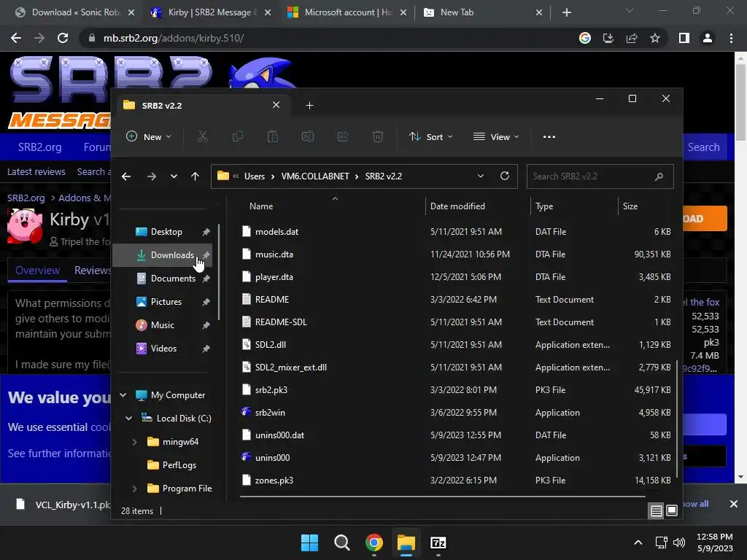Switch to New Tab Chrome tab
Screen dimensions: 747x560
point(482,12)
